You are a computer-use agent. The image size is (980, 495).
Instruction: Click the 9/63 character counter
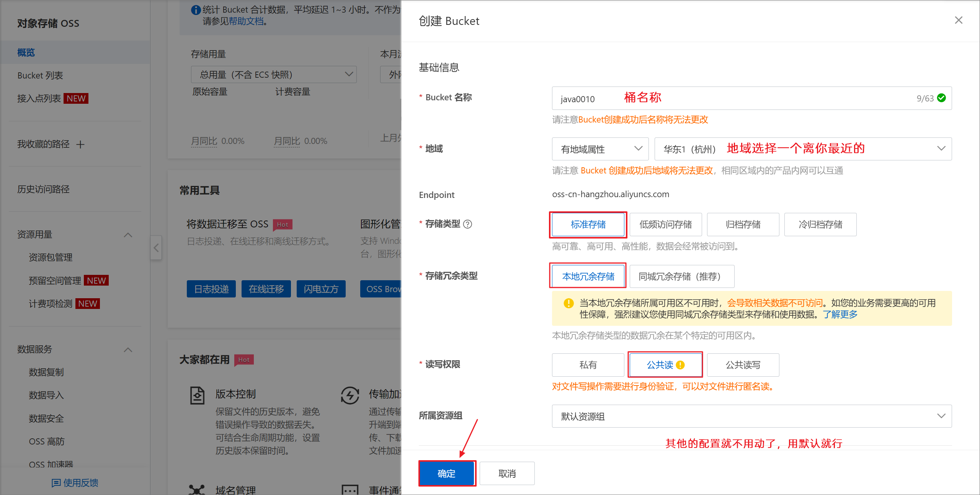pos(925,98)
